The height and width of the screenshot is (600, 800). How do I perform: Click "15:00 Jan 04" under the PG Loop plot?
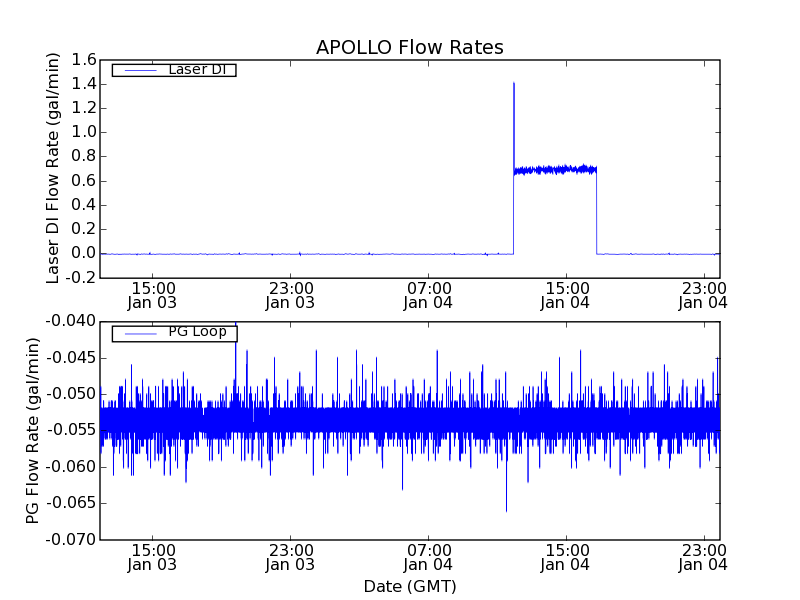tap(565, 558)
